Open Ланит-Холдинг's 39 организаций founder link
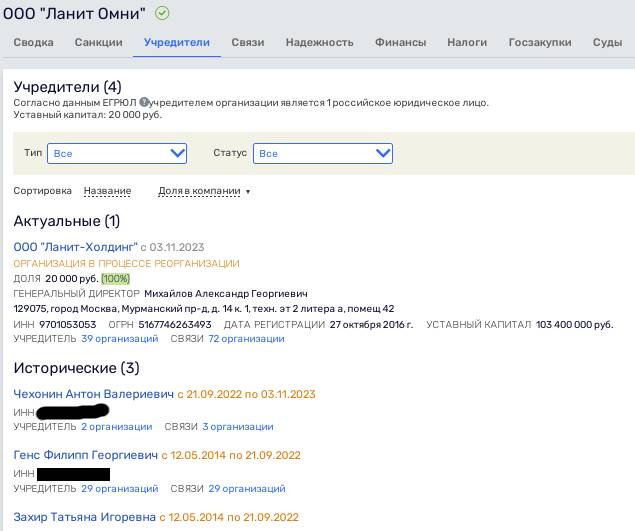The width and height of the screenshot is (635, 531). (x=120, y=339)
